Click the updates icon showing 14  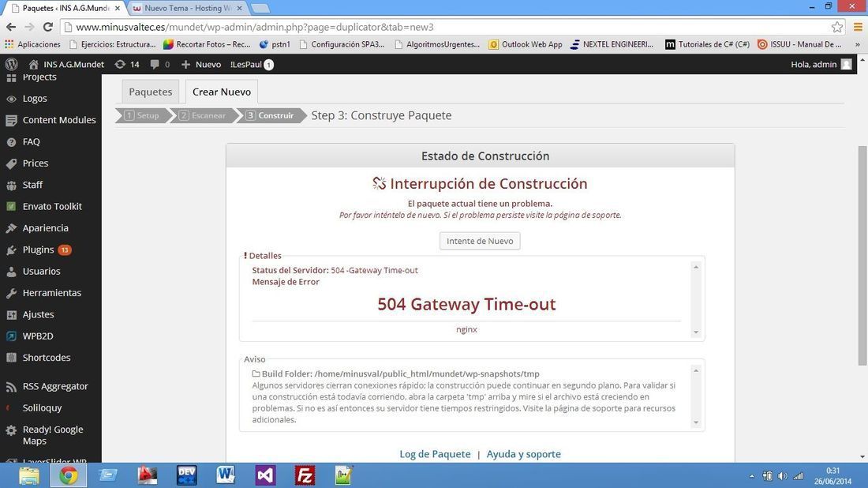point(120,64)
